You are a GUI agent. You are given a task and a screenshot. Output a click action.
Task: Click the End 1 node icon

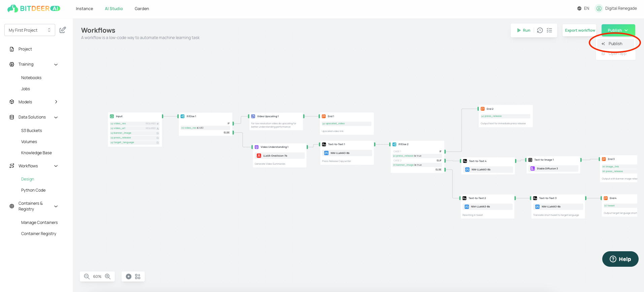[324, 116]
